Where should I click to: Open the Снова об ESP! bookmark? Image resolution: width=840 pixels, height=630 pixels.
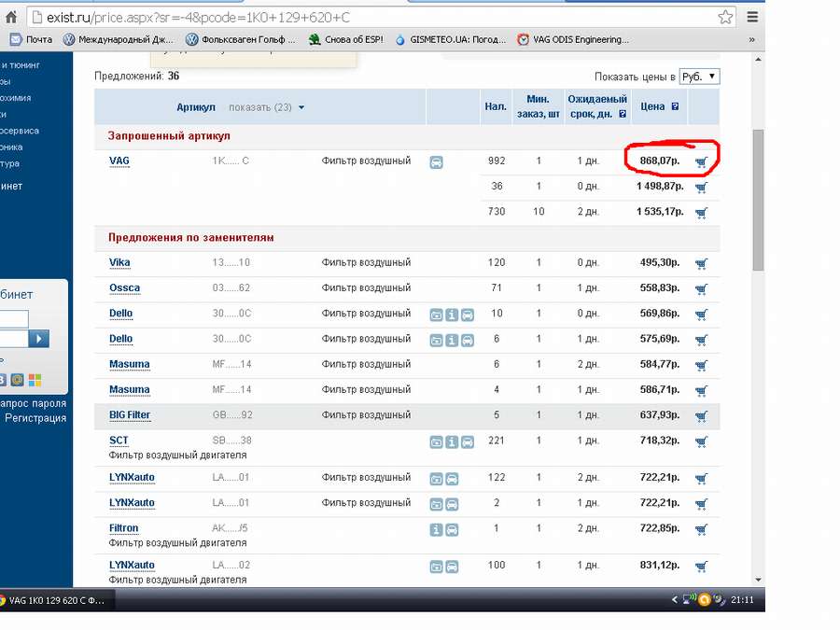point(346,39)
